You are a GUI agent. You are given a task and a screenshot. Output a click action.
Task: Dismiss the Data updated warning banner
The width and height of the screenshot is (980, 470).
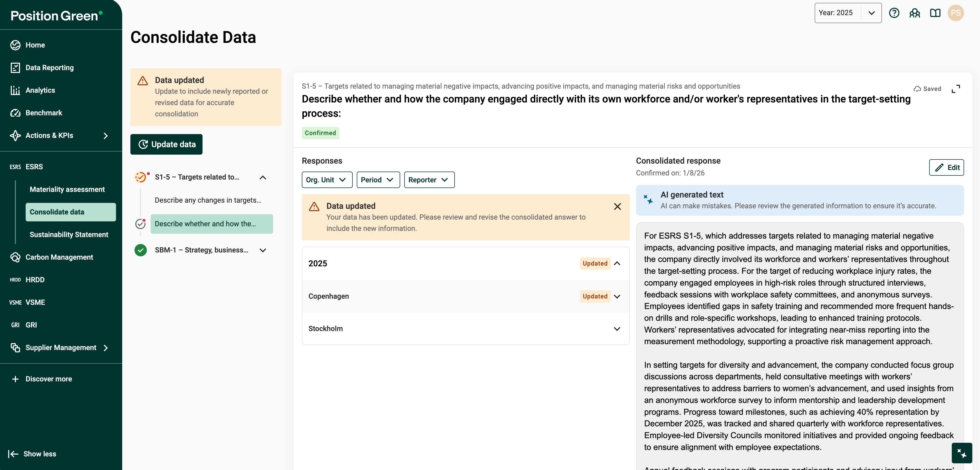[617, 206]
